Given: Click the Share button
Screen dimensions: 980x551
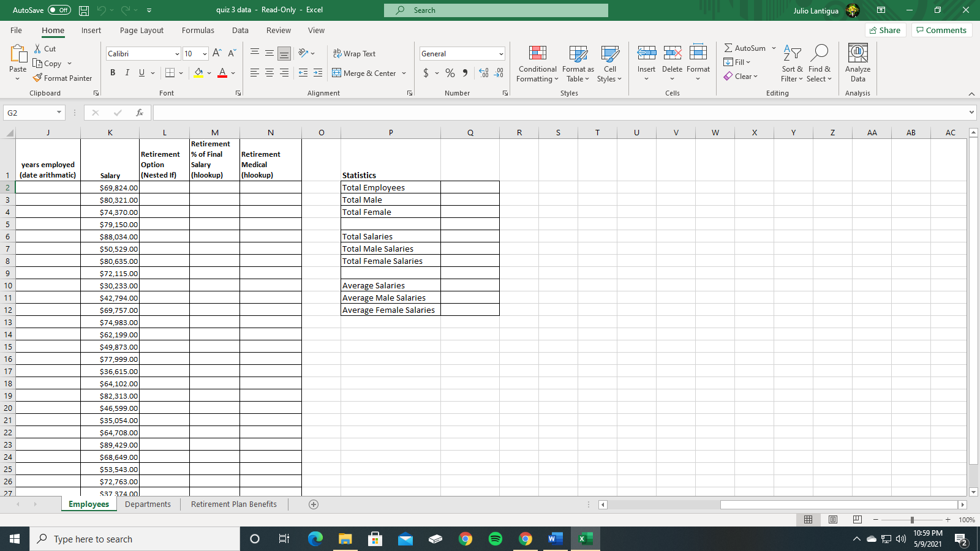Looking at the screenshot, I should tap(885, 30).
